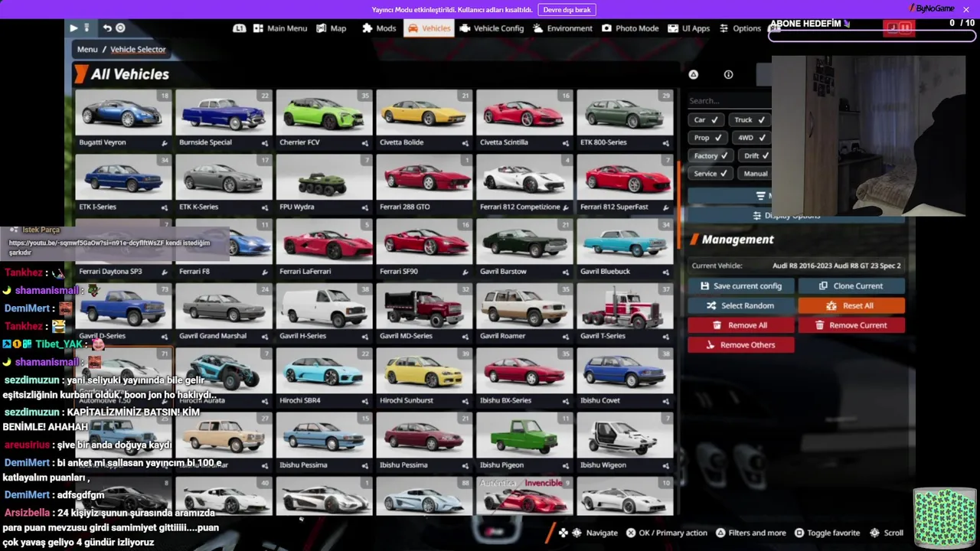Toggle the Factory filter checkbox

[x=710, y=155]
